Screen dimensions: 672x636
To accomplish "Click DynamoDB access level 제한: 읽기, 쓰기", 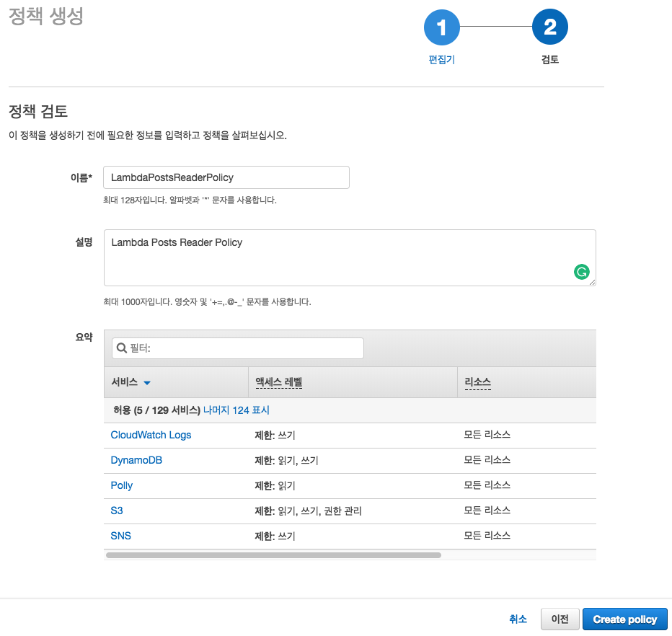I will pos(287,460).
